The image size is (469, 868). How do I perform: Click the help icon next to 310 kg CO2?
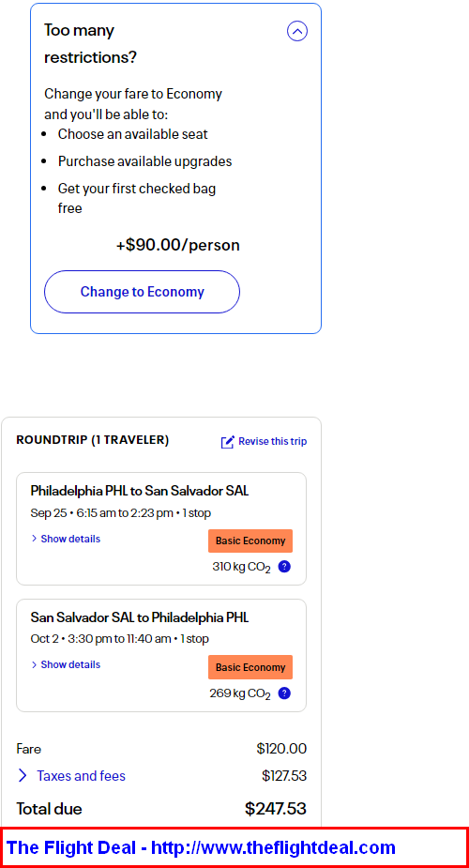284,567
